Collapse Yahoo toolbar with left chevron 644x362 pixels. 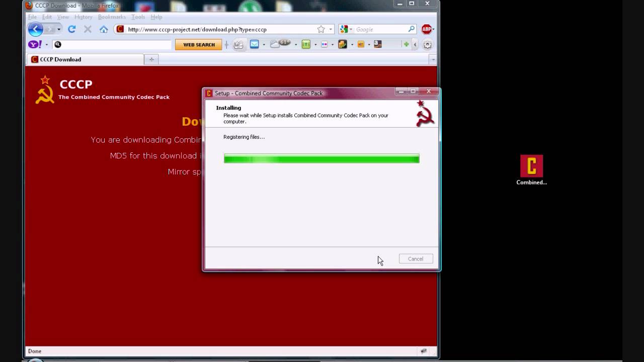415,45
